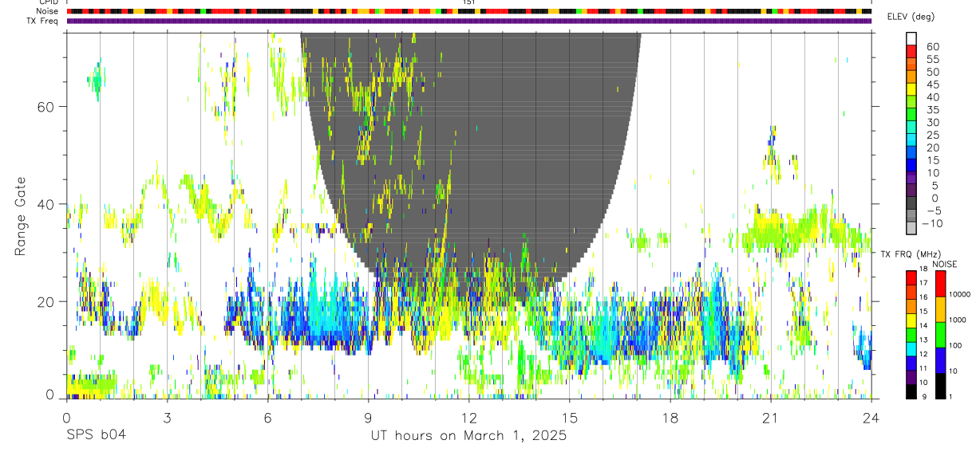Pick the white top swatch of the ELEV scale
980x452 pixels.
(911, 37)
